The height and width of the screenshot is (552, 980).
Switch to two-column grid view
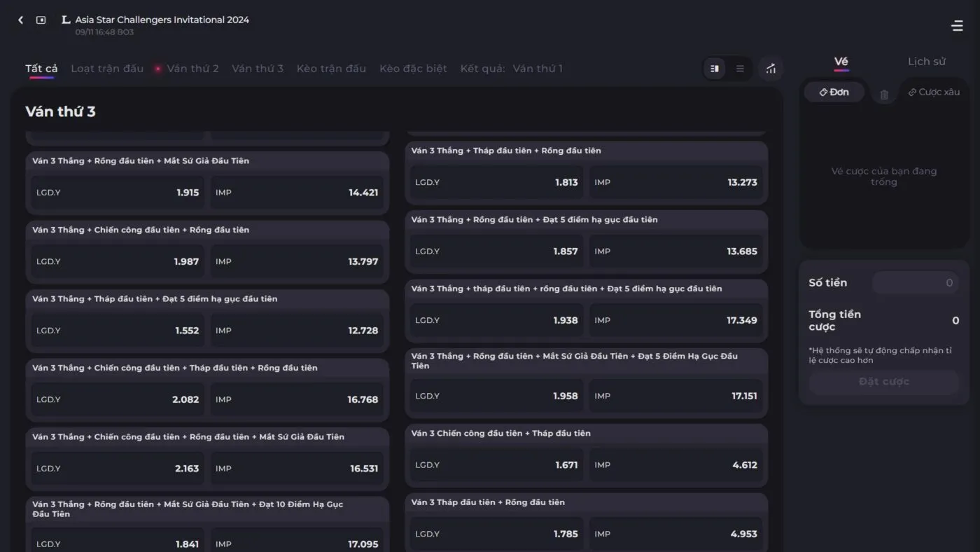coord(715,69)
